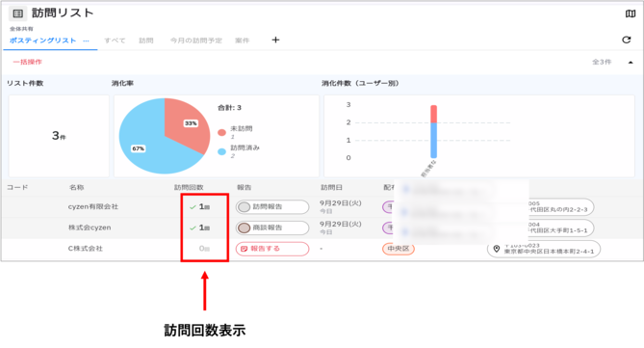Click 未訪問 legend color dot

coord(221,132)
